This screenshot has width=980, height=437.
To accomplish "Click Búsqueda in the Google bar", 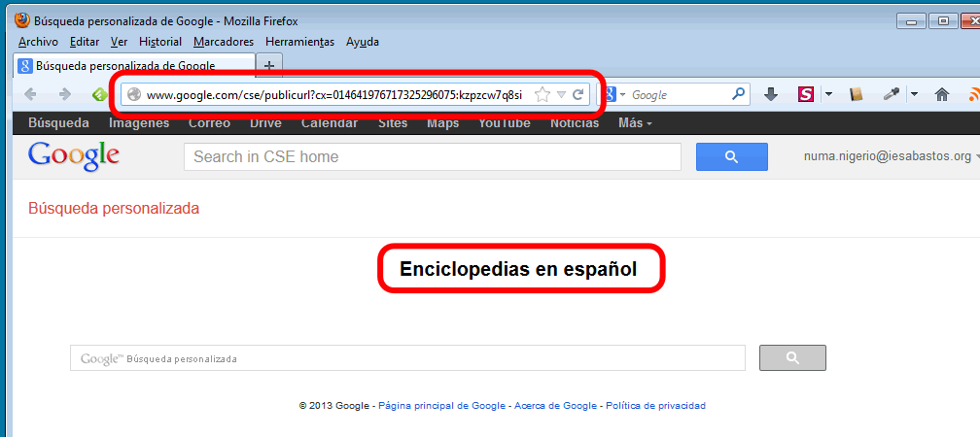I will [58, 123].
